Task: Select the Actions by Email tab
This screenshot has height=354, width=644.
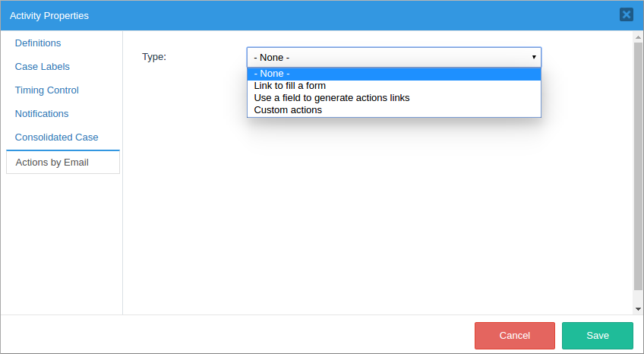Action: [x=52, y=162]
